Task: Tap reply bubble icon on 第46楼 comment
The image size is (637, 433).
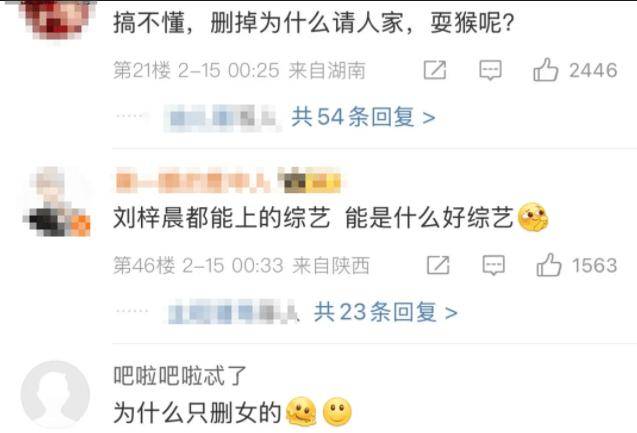Action: (x=494, y=266)
